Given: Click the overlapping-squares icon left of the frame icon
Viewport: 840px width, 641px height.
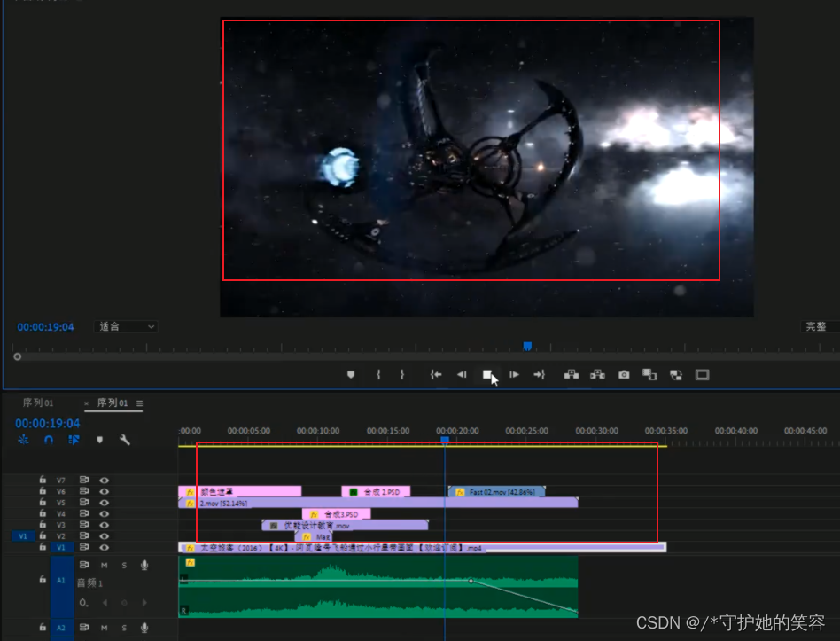Looking at the screenshot, I should pyautogui.click(x=676, y=375).
